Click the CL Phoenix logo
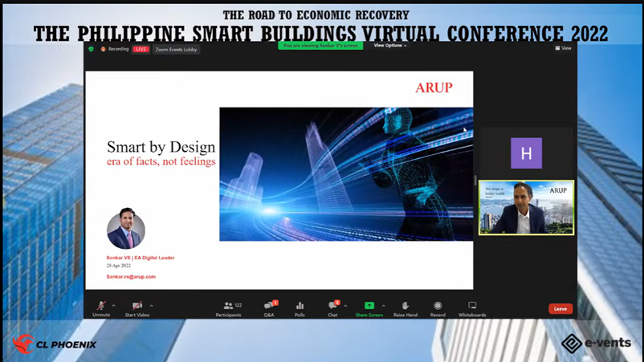The width and height of the screenshot is (644, 362). (55, 344)
